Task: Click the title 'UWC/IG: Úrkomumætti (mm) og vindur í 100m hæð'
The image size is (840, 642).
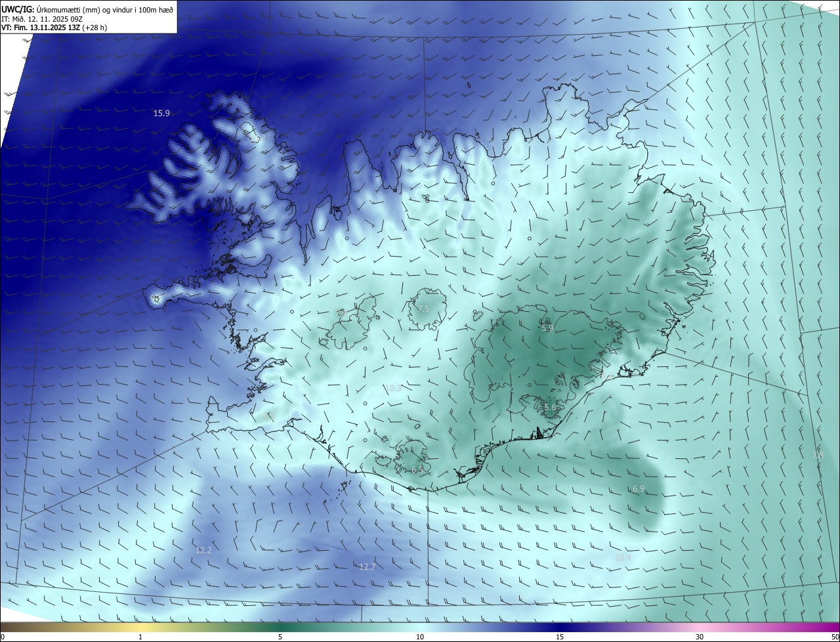Action: (87, 10)
